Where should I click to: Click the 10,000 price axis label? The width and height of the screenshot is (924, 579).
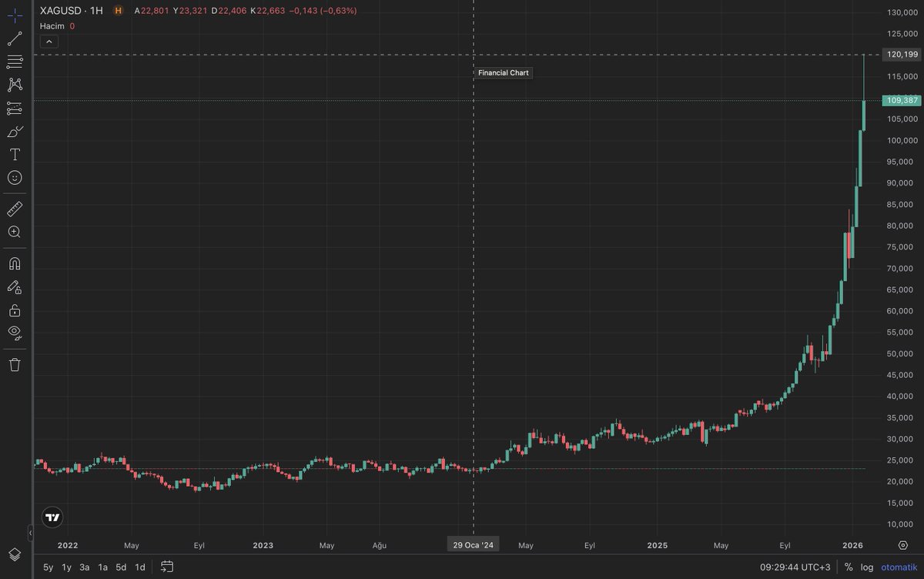coord(902,524)
